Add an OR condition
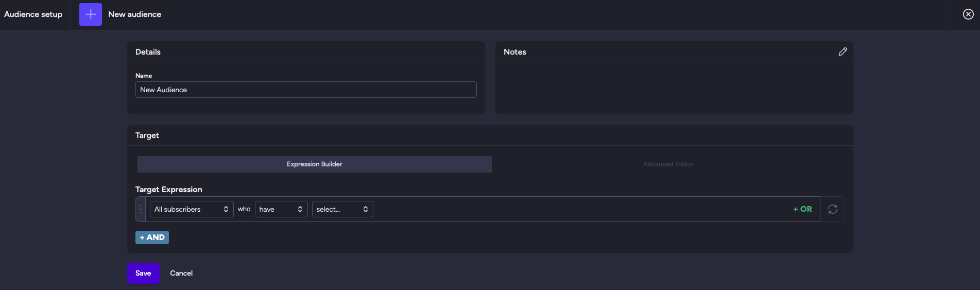Screen dimensions: 980x290 click(x=802, y=209)
